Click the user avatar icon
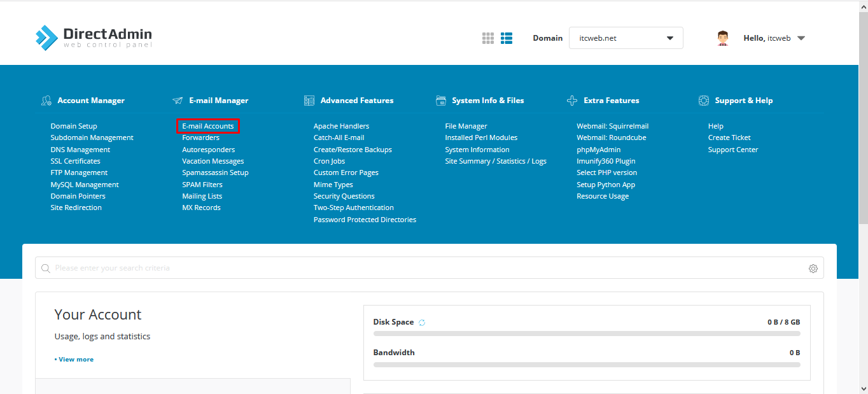This screenshot has width=868, height=394. coord(722,38)
